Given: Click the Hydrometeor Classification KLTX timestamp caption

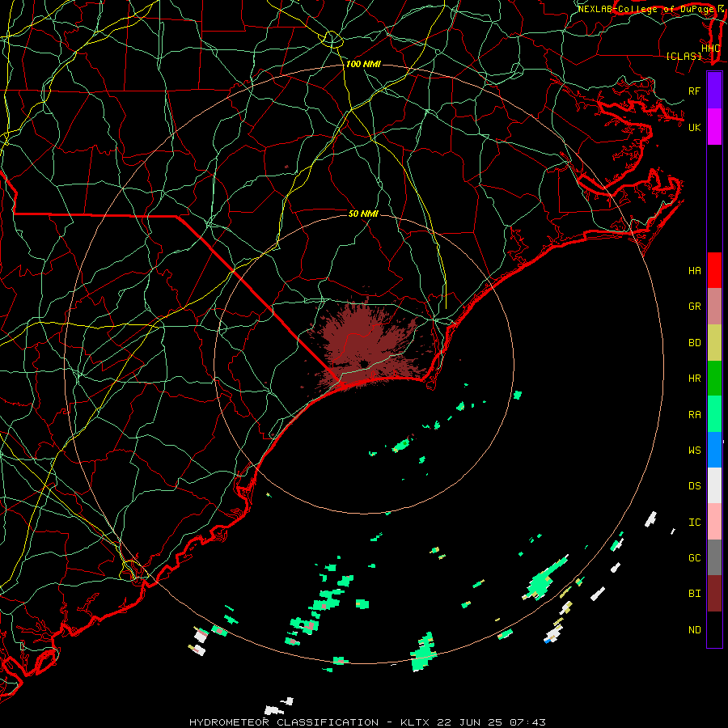Looking at the screenshot, I should click(367, 722).
